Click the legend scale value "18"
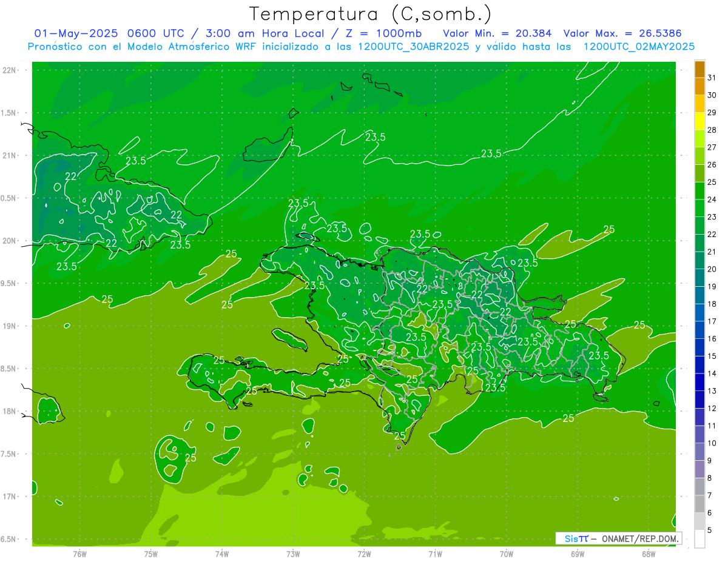This screenshot has width=728, height=562. point(712,304)
